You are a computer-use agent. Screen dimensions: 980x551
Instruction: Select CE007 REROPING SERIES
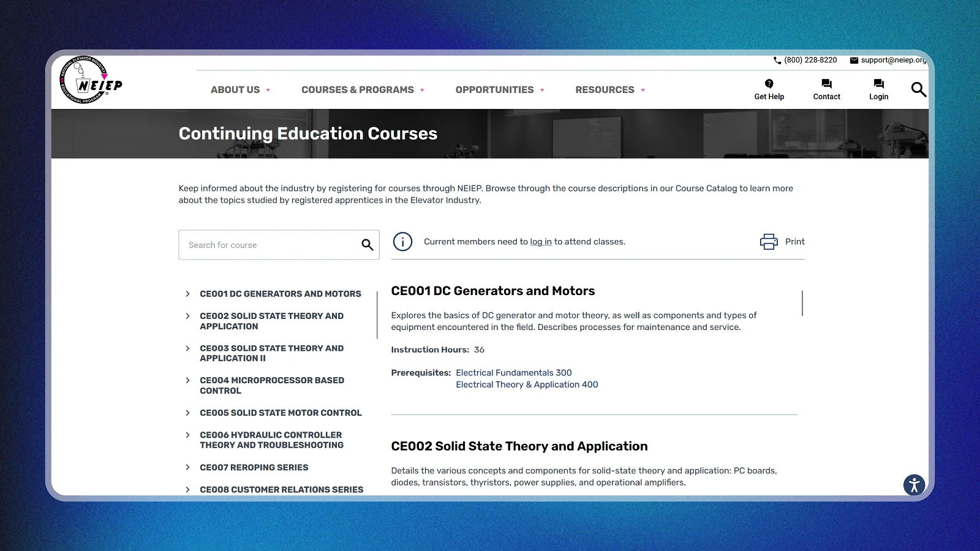[254, 467]
